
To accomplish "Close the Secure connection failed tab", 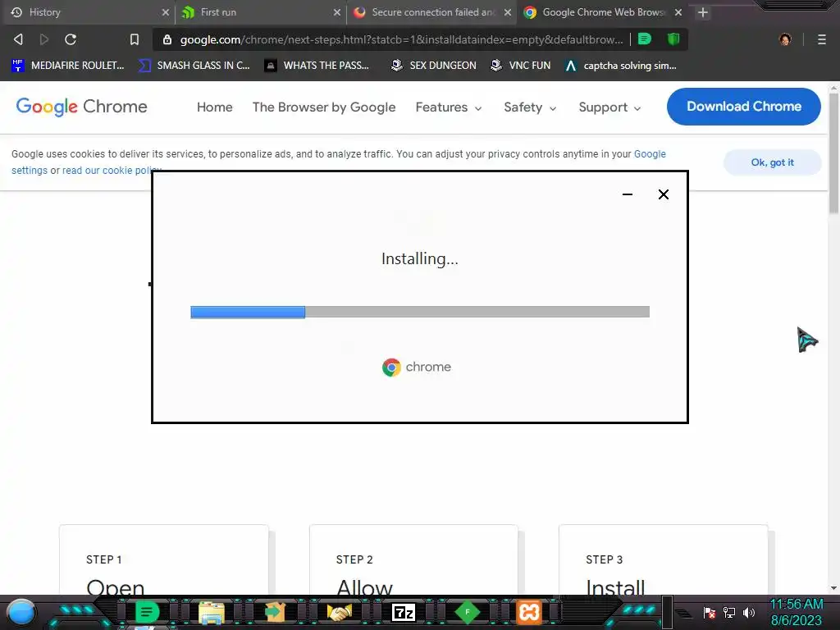I will click(x=508, y=12).
